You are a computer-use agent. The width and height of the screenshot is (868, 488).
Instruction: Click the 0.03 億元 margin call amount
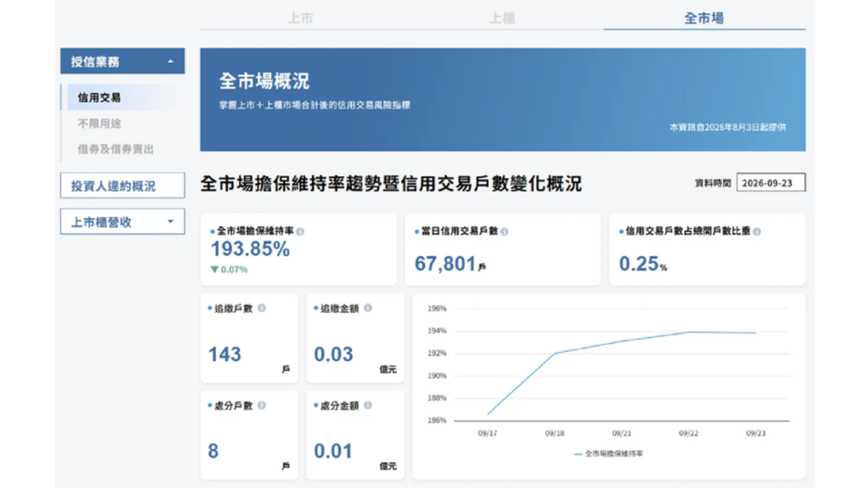pyautogui.click(x=333, y=354)
